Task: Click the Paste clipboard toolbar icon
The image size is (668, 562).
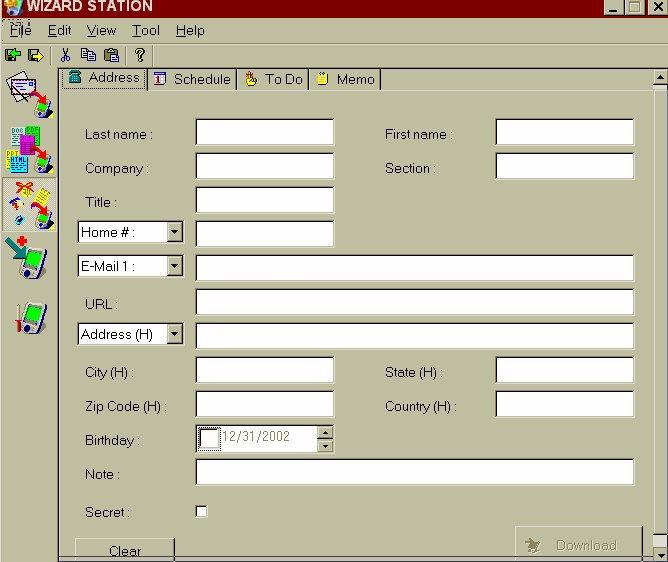Action: (x=111, y=56)
